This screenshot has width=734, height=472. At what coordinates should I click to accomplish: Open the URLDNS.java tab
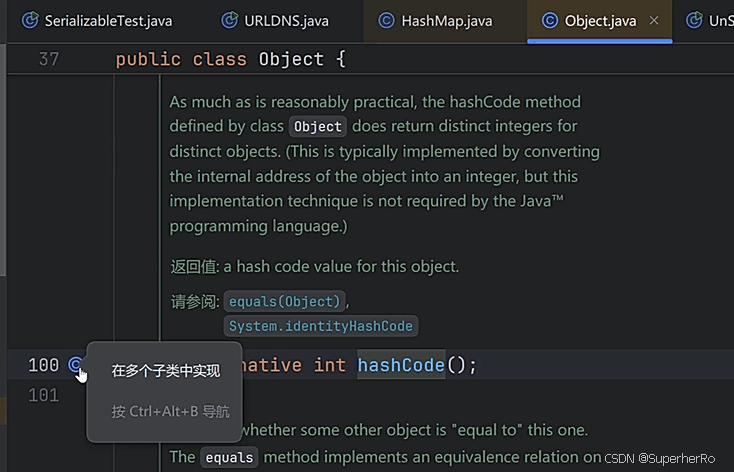(x=275, y=21)
